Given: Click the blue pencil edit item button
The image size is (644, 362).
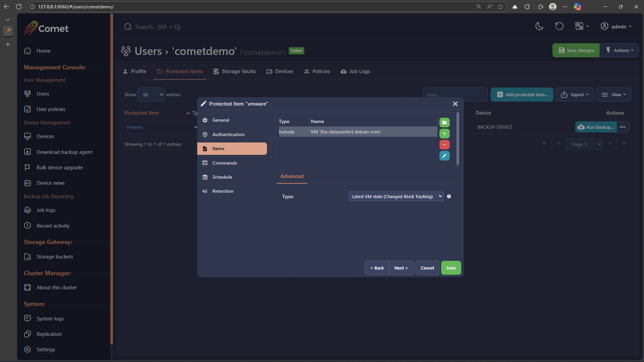Looking at the screenshot, I should click(x=444, y=156).
